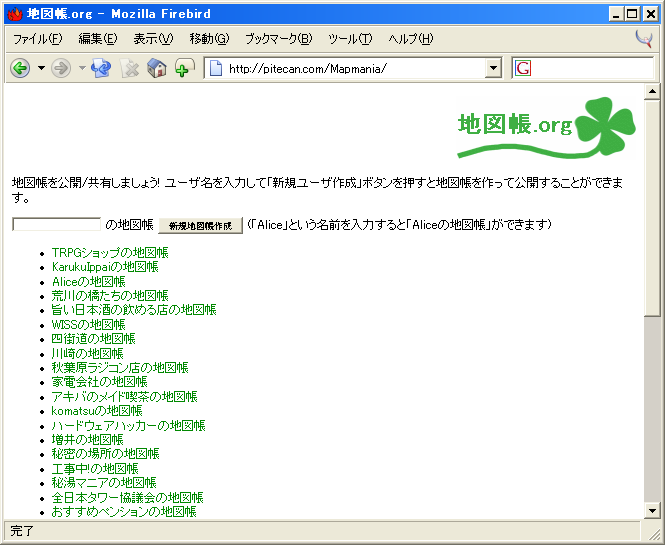Open the ファイル(F) menu

[x=38, y=39]
